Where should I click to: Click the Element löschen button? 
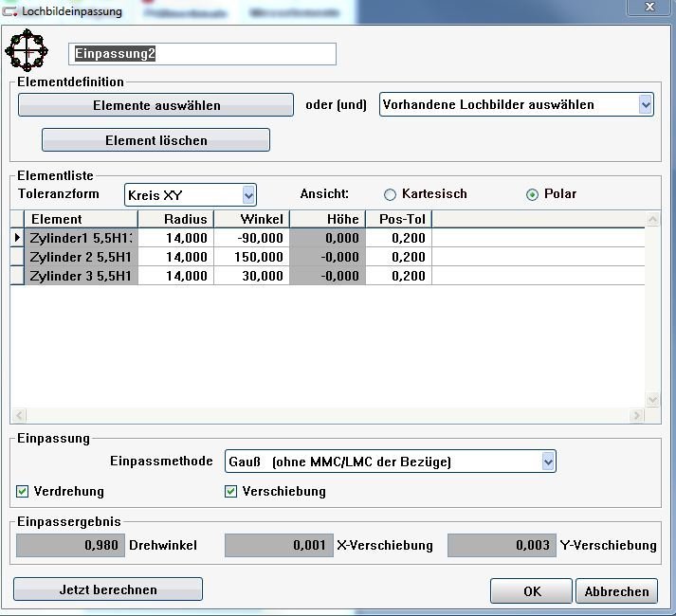tap(155, 140)
